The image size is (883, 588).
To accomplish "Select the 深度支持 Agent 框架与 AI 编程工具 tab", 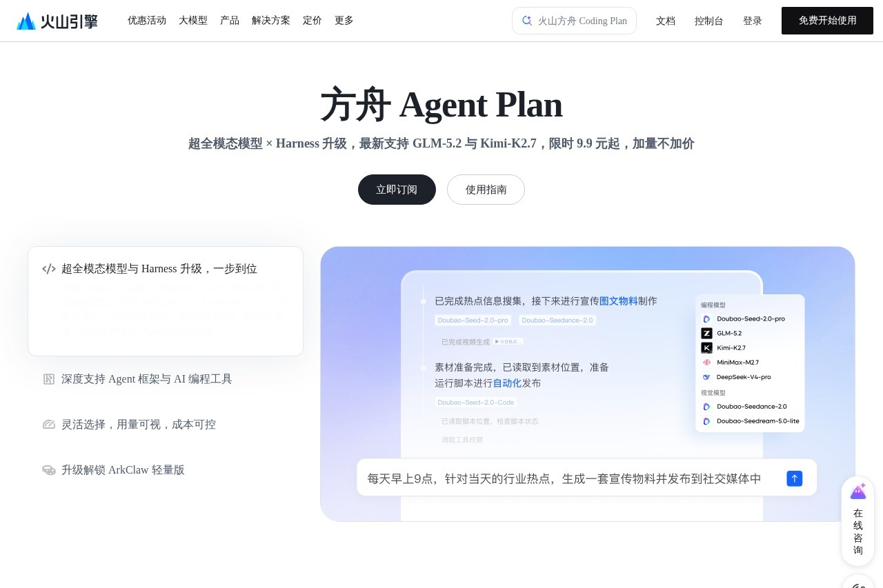I will pyautogui.click(x=147, y=379).
